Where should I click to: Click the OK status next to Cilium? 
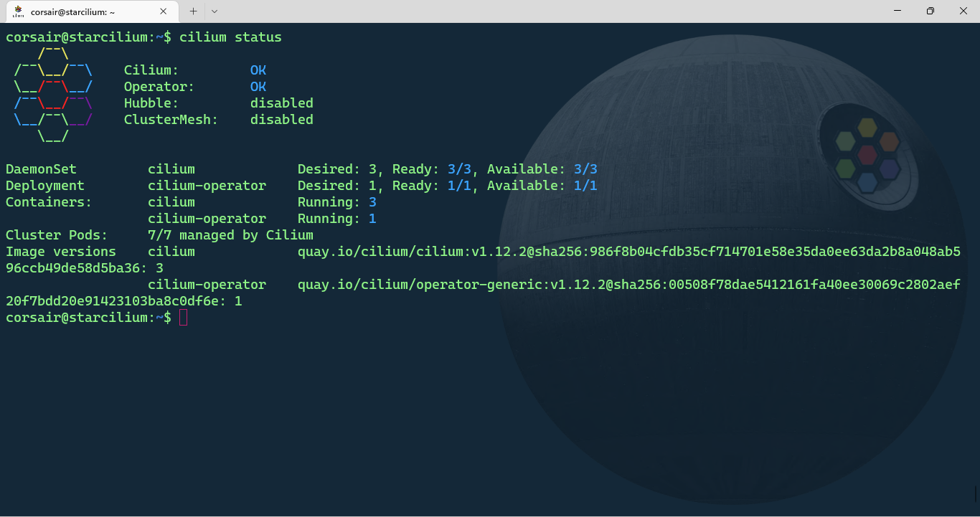click(x=258, y=70)
